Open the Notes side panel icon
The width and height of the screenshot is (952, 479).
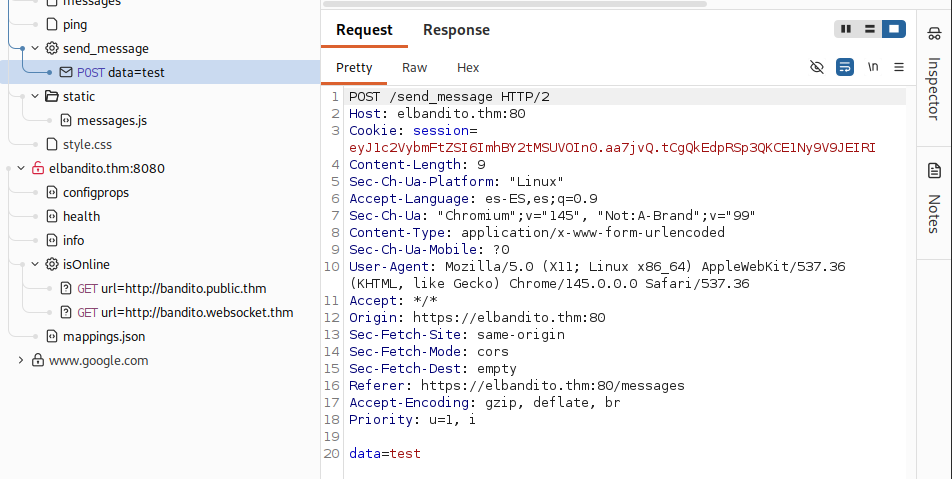[x=934, y=171]
